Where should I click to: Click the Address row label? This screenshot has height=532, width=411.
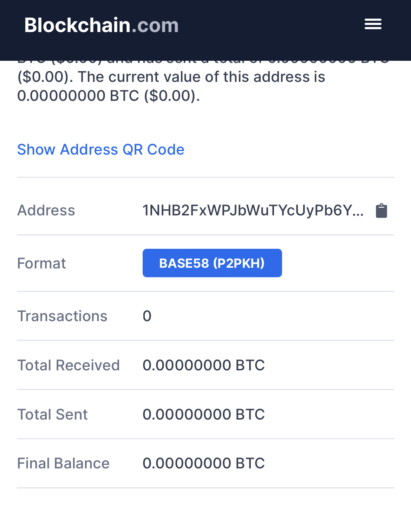tap(46, 210)
